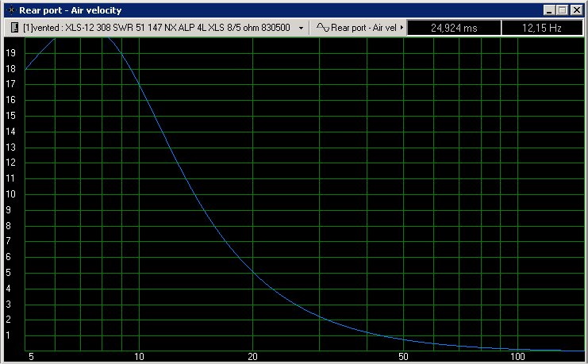Click the frequency axis label 20
Screen dimensions: 588x364
253,357
